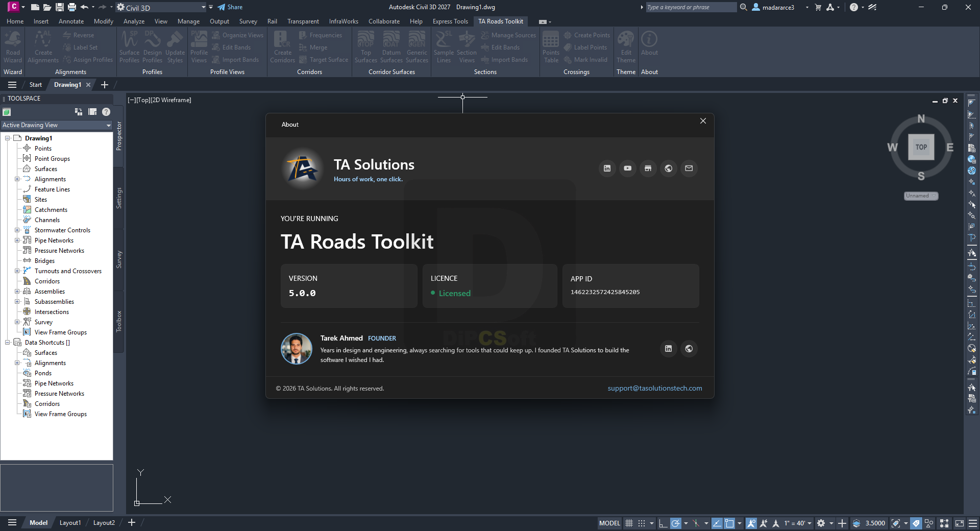Screen dimensions: 980x531
Task: Click the [2D Wireframe] visual style control
Action: (171, 100)
